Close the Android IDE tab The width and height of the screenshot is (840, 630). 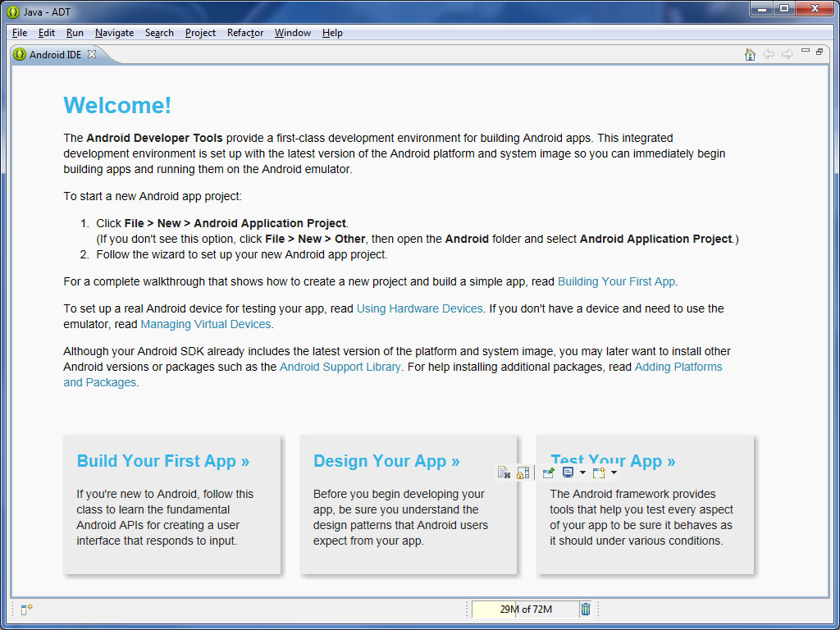pos(92,54)
